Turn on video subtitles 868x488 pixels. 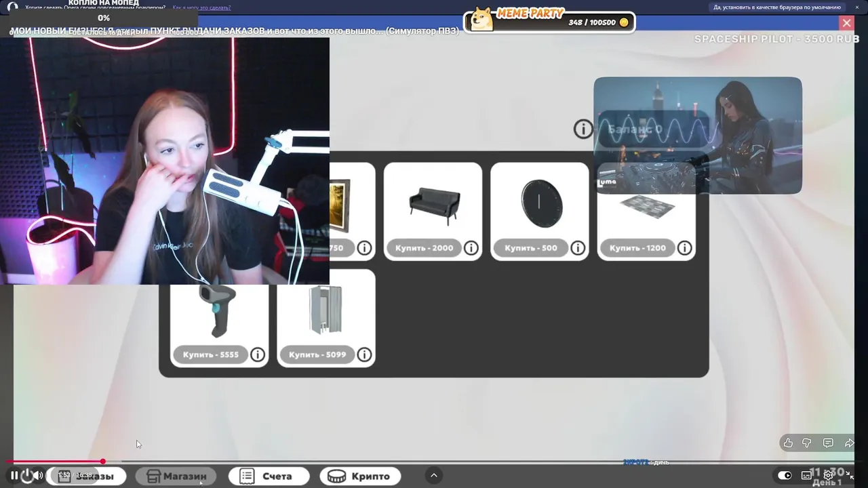coord(806,475)
